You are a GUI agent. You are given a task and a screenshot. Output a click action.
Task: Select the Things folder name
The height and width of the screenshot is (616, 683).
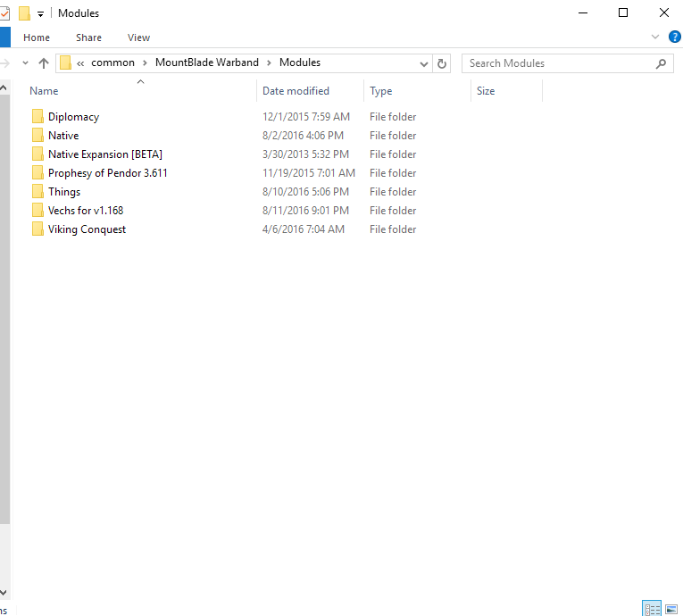pyautogui.click(x=64, y=192)
